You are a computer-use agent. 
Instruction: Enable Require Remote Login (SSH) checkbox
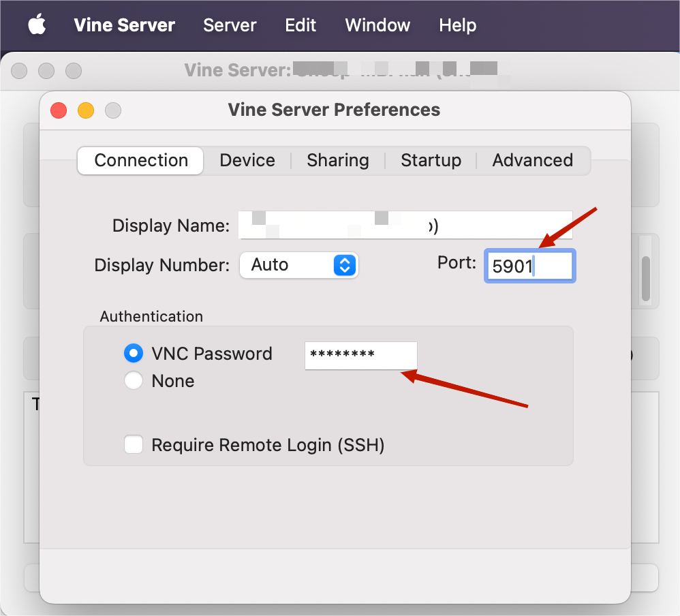[x=134, y=446]
